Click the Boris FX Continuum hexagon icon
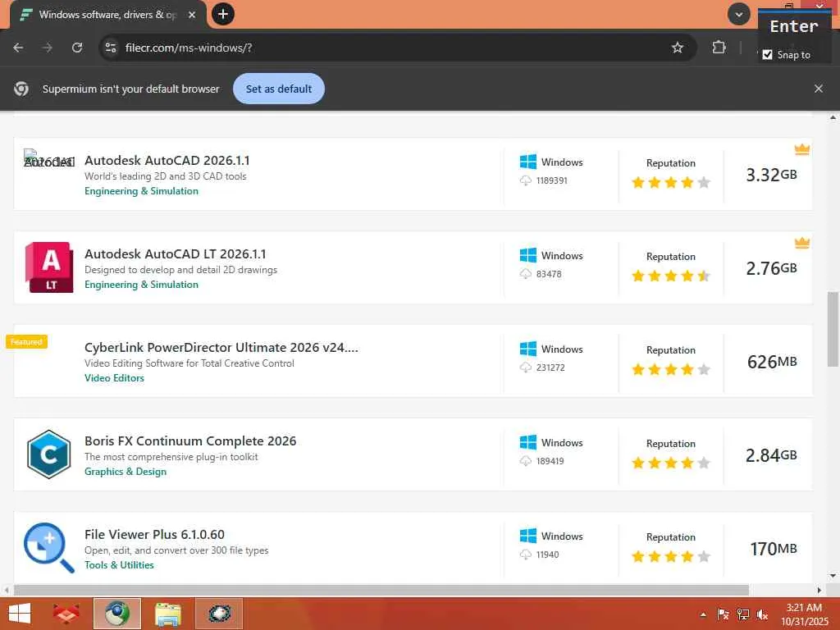Screen dimensions: 840x630 [48, 454]
